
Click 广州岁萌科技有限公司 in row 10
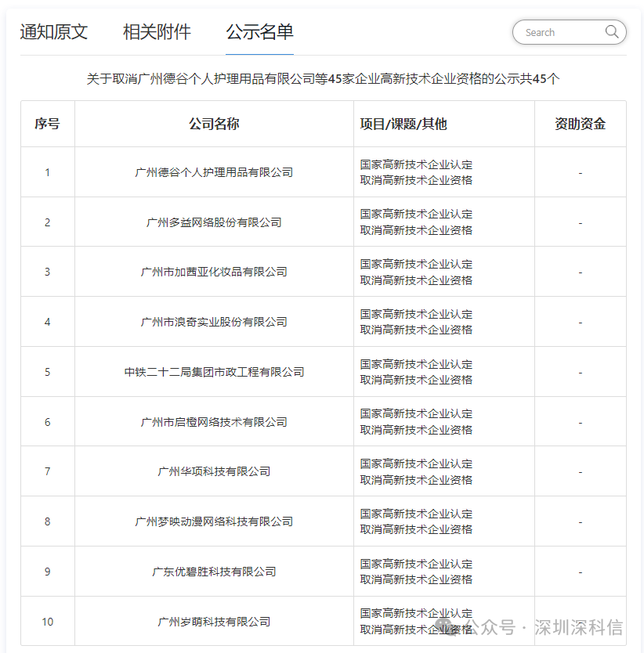[x=215, y=621]
